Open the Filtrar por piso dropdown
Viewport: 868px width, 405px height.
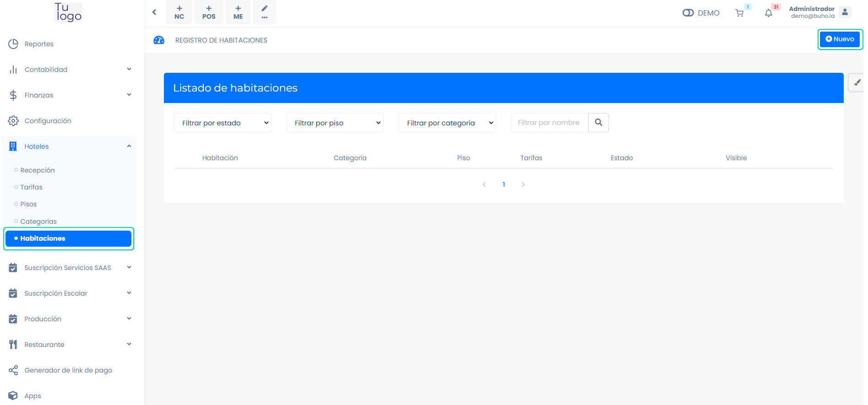pos(335,123)
